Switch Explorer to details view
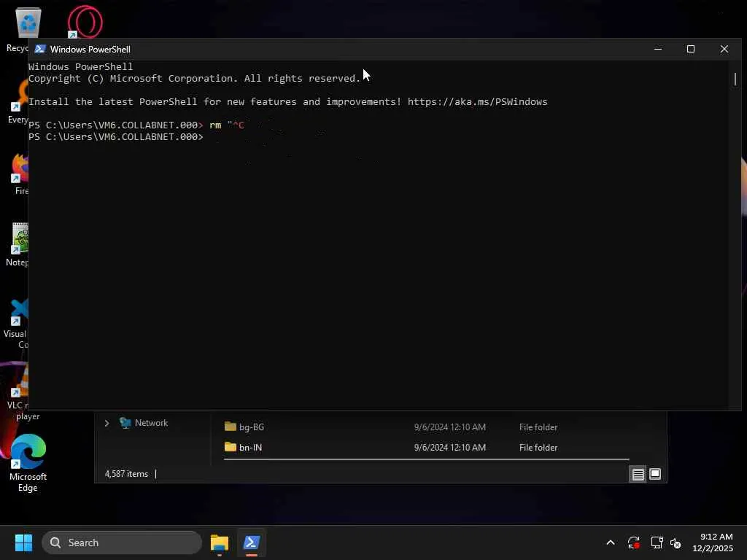This screenshot has width=747, height=560. [x=638, y=474]
